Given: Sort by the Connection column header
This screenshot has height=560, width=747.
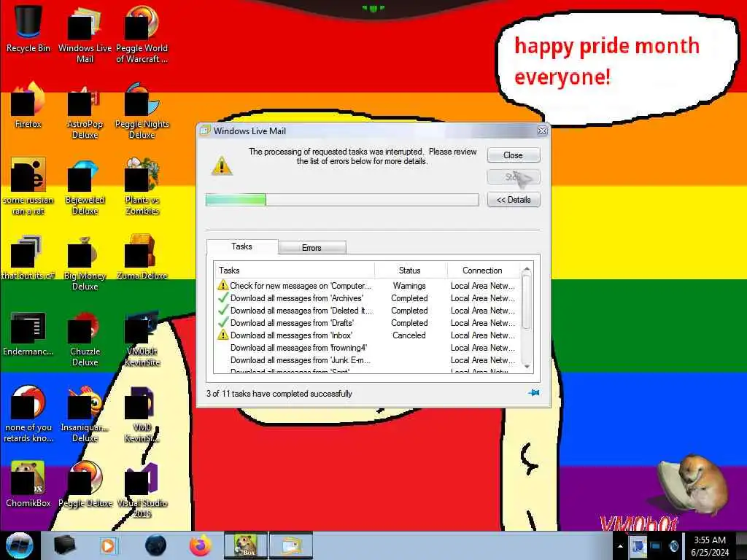Looking at the screenshot, I should click(483, 270).
